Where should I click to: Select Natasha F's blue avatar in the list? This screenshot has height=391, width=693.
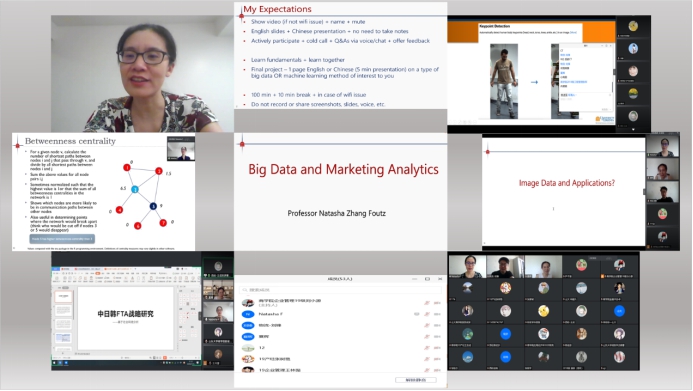coord(248,314)
